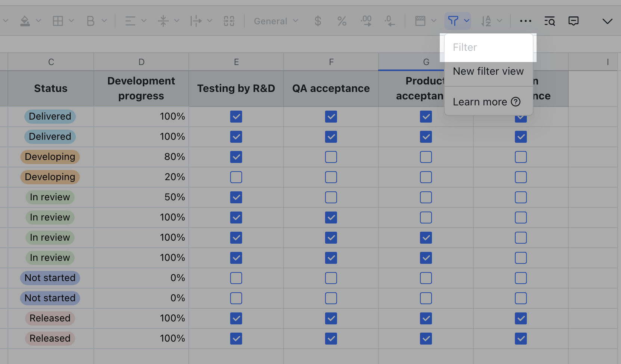Choose New filter view from the menu
The height and width of the screenshot is (364, 621).
(488, 71)
